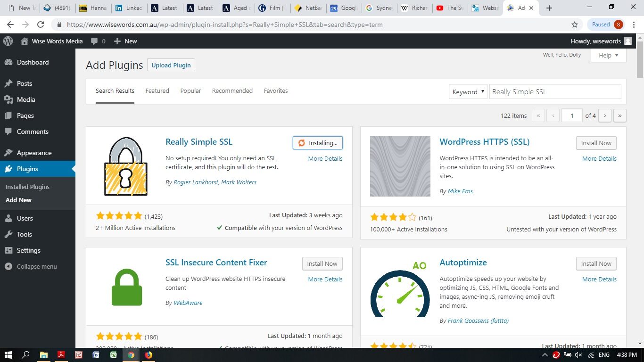Click the Installing button for Really Simple SSL
This screenshot has height=362, width=644.
point(318,143)
